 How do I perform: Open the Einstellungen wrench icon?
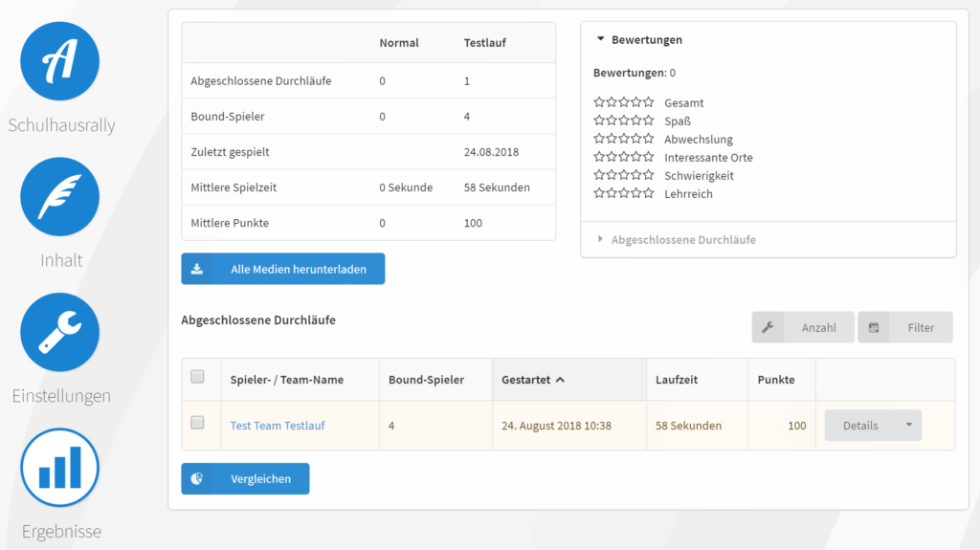(60, 332)
